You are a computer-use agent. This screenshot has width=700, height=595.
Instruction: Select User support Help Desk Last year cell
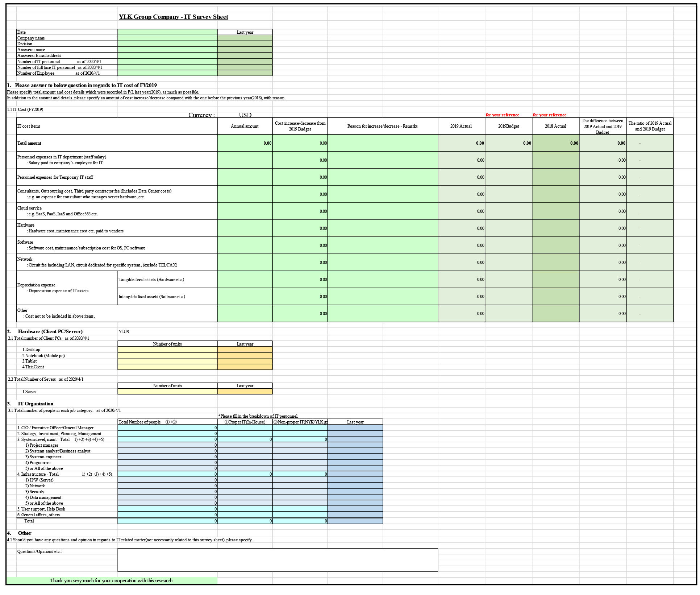[355, 509]
